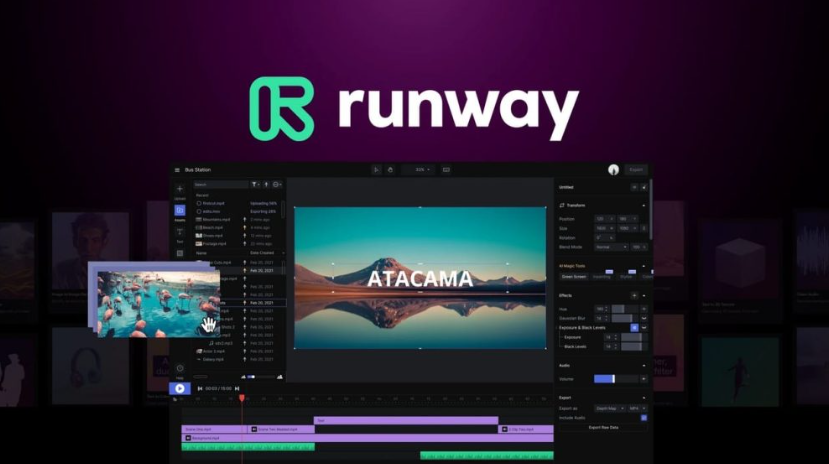Toggle Exposure & Black Levels effect on
This screenshot has width=829, height=464.
[x=634, y=327]
